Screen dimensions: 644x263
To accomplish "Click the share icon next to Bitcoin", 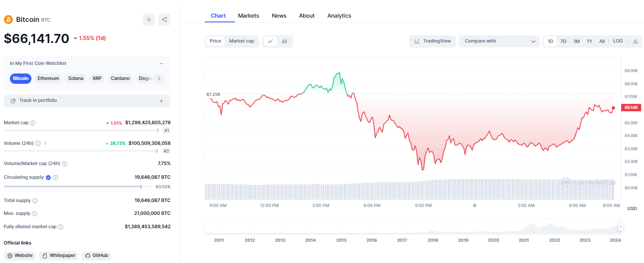I will [164, 19].
